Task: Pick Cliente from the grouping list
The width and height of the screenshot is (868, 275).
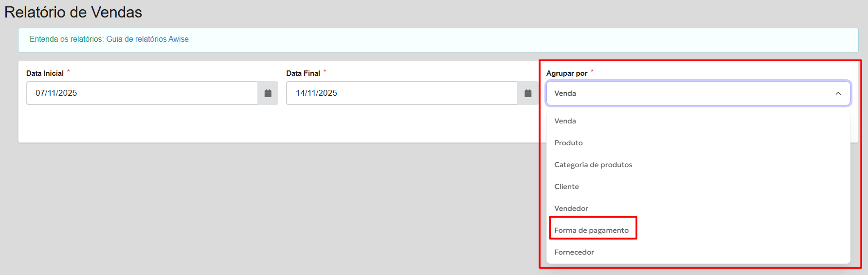Action: (566, 187)
